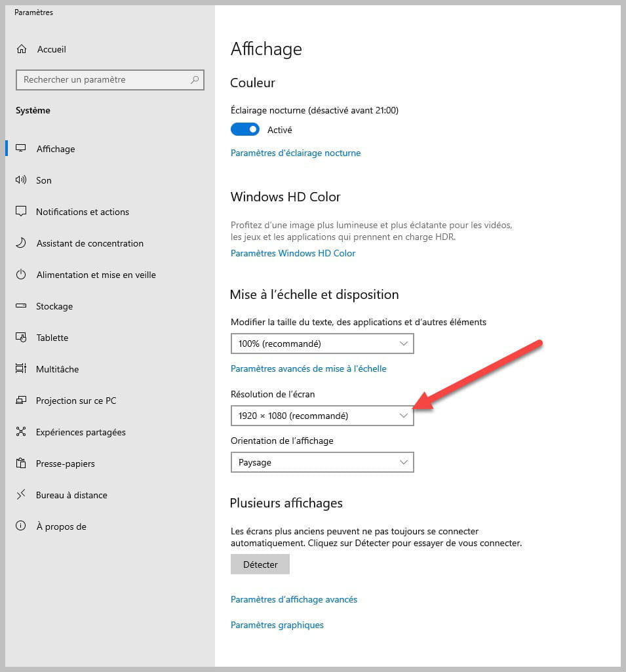
Task: Click the Couleur section heading
Action: click(x=253, y=83)
